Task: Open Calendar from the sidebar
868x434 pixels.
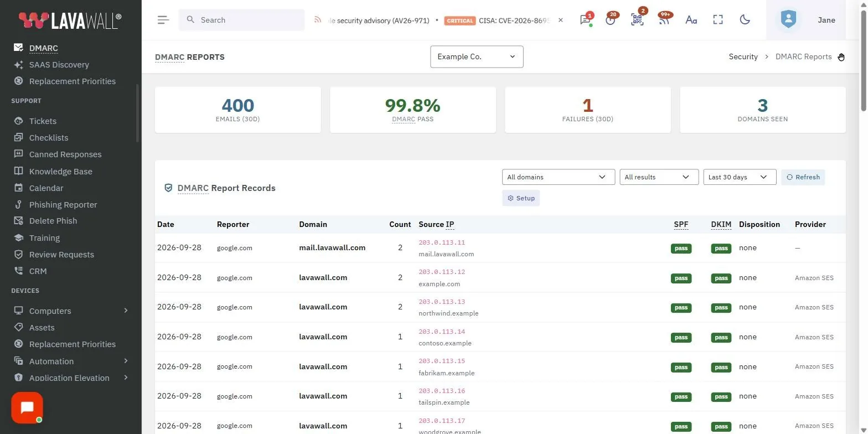Action: pyautogui.click(x=46, y=188)
